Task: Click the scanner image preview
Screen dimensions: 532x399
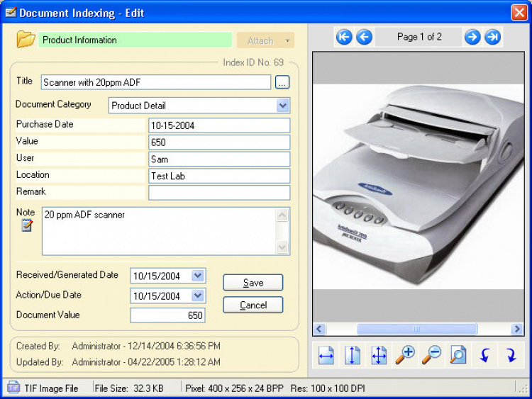Action: coord(419,186)
